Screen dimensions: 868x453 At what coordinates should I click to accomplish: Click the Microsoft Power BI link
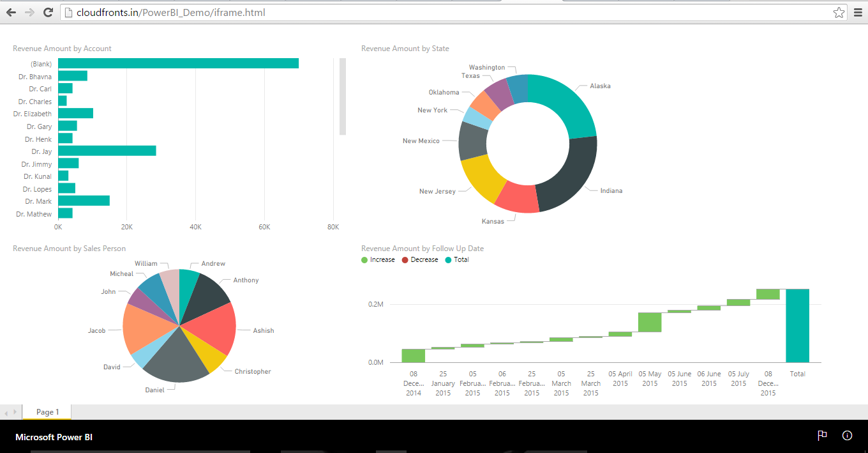pyautogui.click(x=54, y=437)
